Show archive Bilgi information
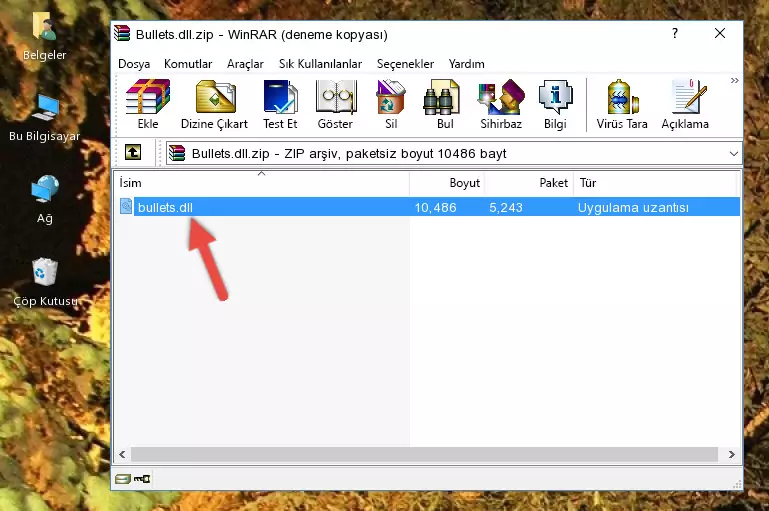The width and height of the screenshot is (769, 511). (555, 104)
